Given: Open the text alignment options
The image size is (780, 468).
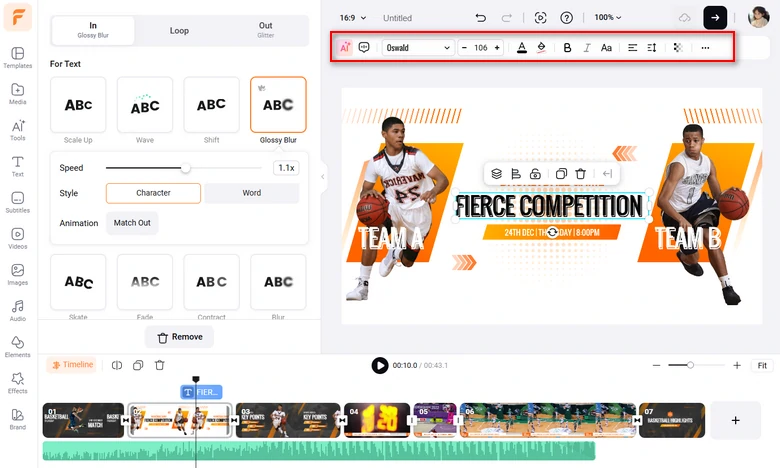Looking at the screenshot, I should tap(632, 48).
